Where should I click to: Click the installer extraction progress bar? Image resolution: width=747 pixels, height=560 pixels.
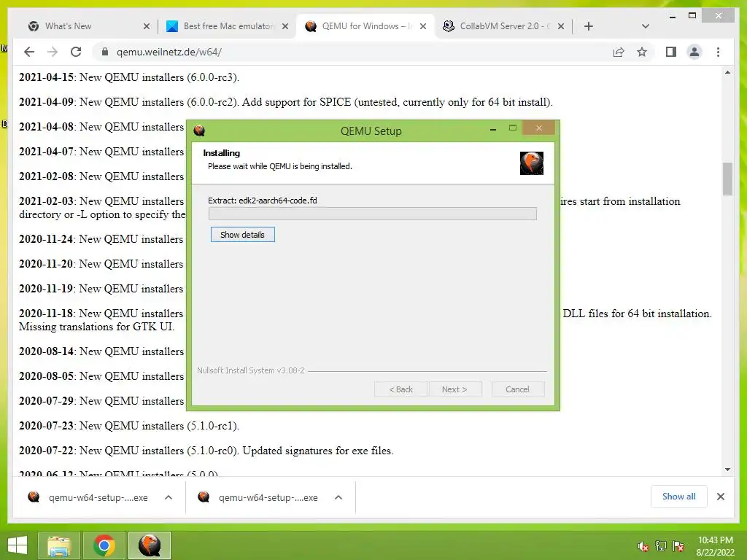[373, 214]
